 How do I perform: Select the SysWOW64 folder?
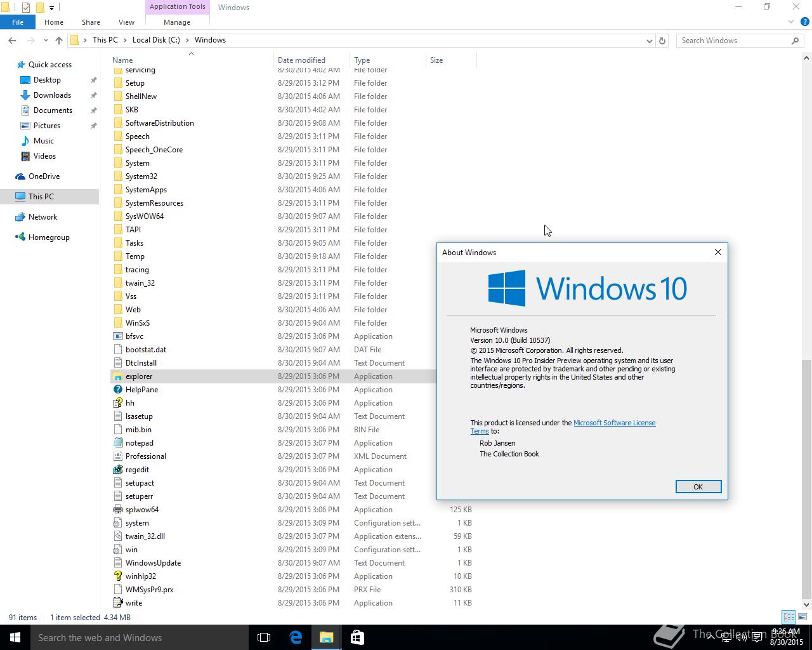tap(145, 216)
